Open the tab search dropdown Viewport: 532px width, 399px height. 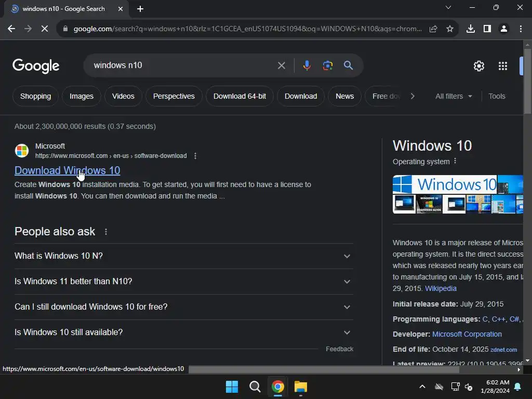(x=448, y=7)
